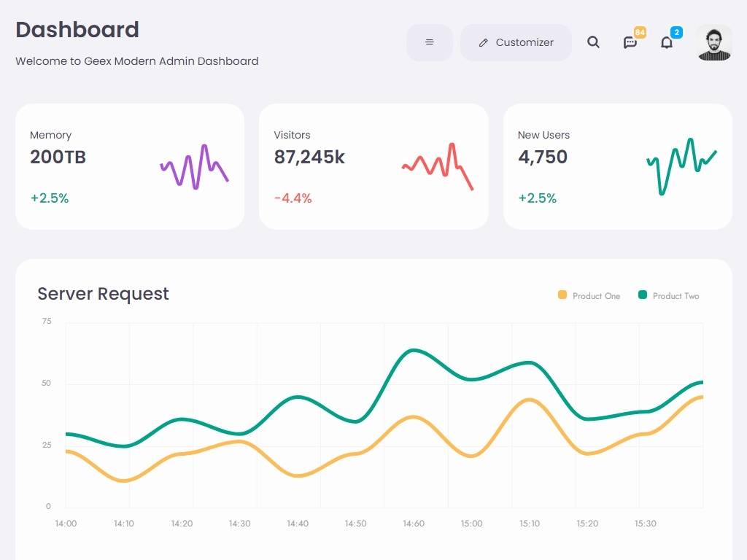Open the hamburger menu button

point(430,42)
